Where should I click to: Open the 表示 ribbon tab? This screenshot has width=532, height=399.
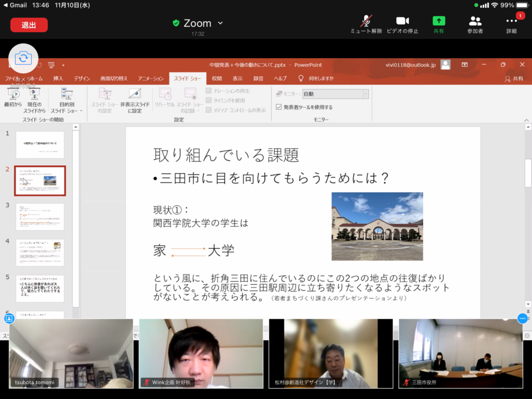(x=237, y=78)
